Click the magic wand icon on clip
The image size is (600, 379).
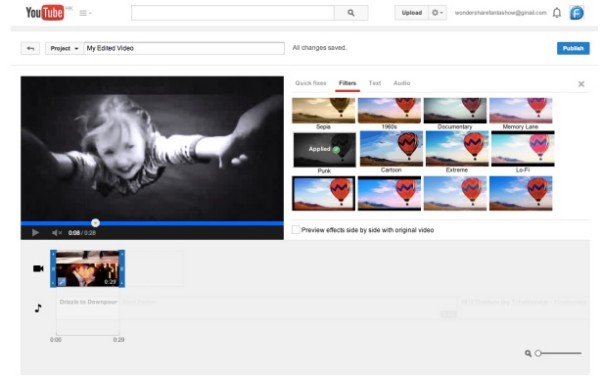point(62,282)
